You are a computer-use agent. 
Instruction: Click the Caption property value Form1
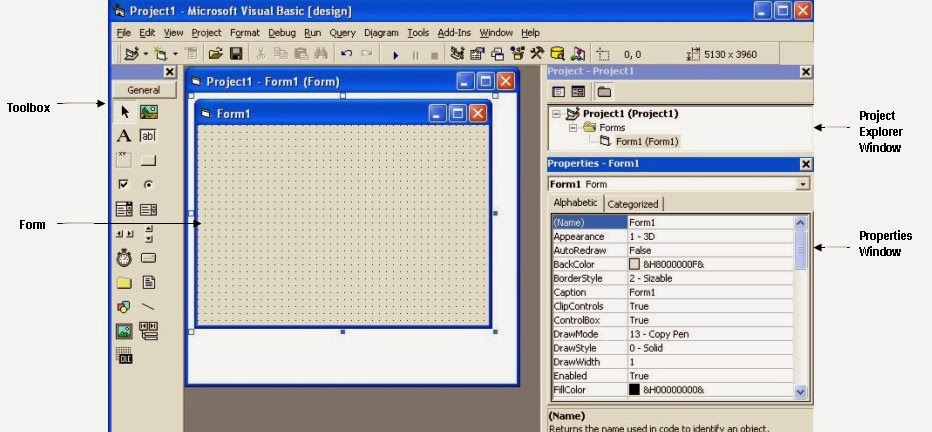click(710, 292)
